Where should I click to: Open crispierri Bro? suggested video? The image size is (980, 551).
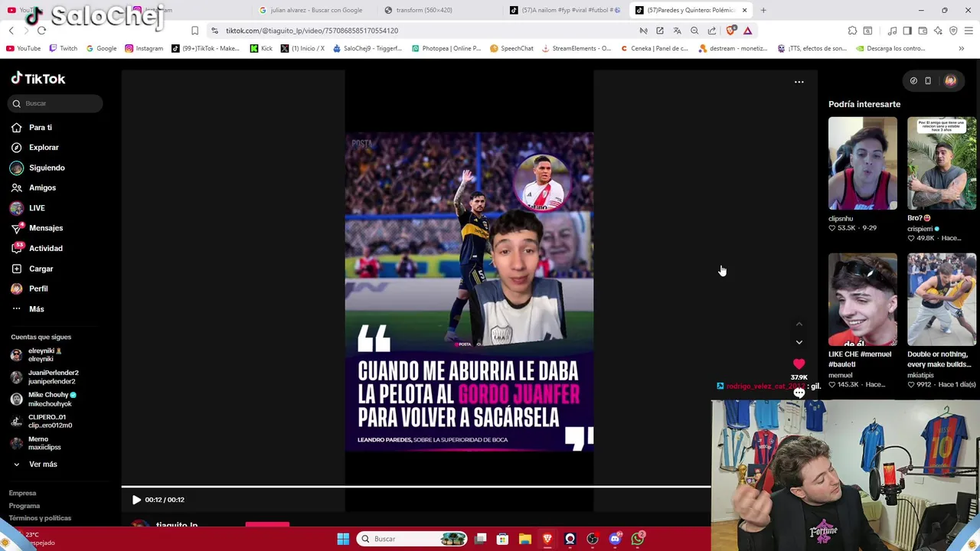942,163
